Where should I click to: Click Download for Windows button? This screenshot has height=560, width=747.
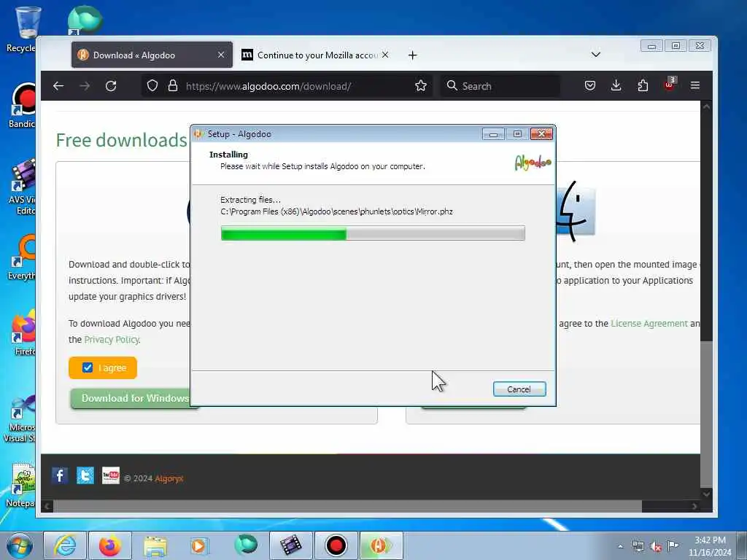[x=131, y=398]
